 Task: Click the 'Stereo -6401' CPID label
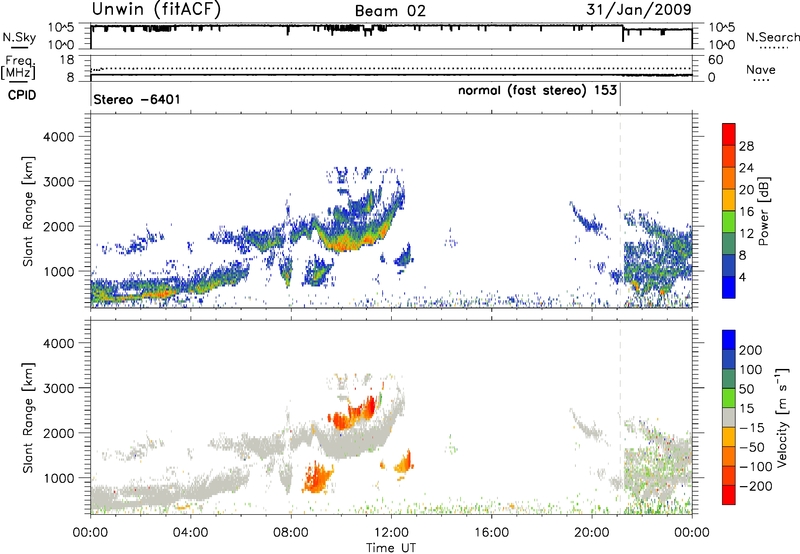tap(137, 99)
